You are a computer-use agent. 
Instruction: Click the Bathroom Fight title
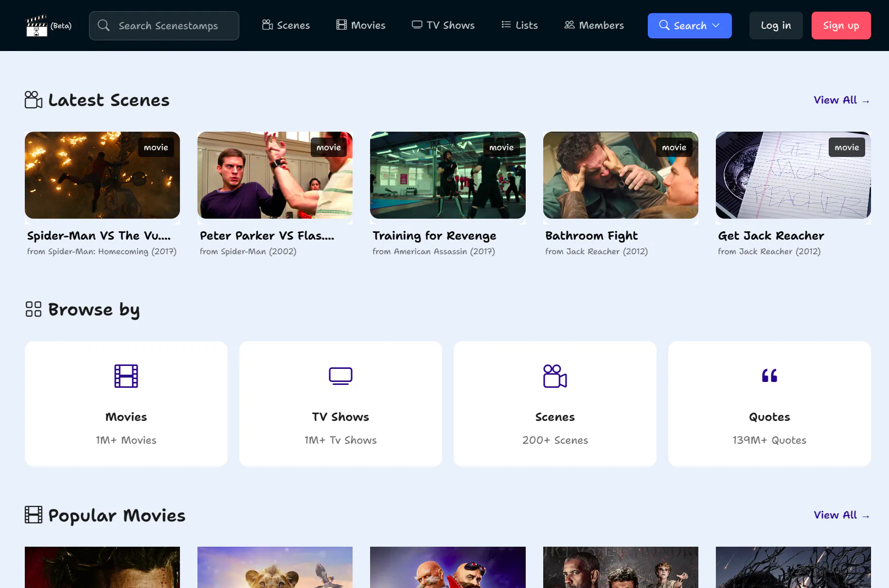point(591,236)
